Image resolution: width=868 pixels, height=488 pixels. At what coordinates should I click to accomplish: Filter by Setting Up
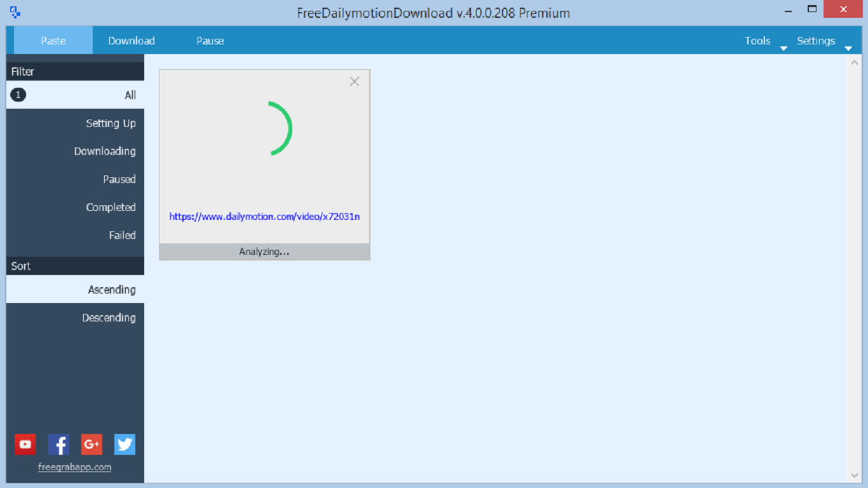pos(75,123)
